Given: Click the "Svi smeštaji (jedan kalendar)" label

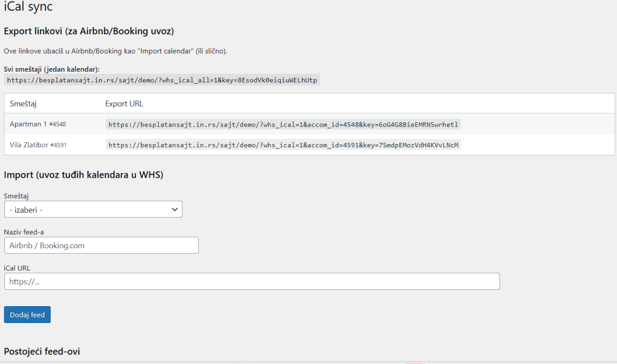Looking at the screenshot, I should (x=52, y=69).
